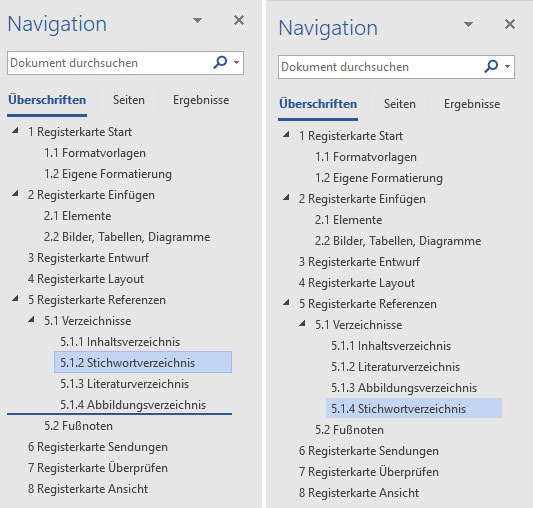Collapse '2 Registerkarte Einfügen' in the right pane
The image size is (533, 508).
[286, 198]
